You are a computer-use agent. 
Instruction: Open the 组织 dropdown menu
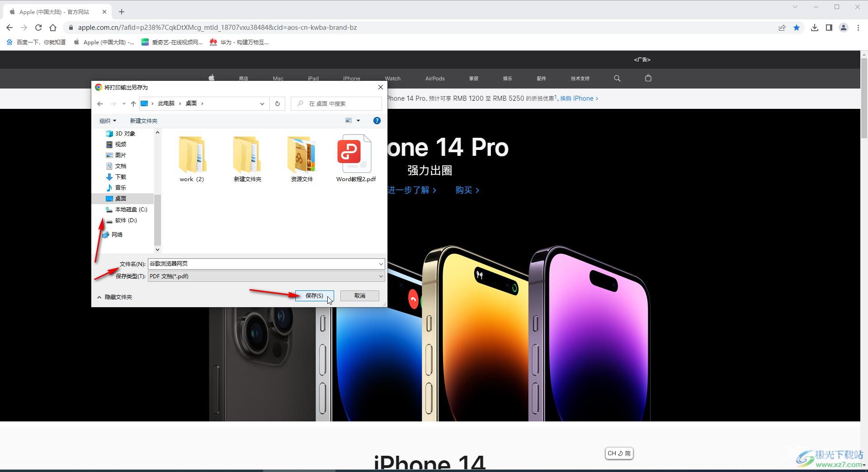coord(108,121)
